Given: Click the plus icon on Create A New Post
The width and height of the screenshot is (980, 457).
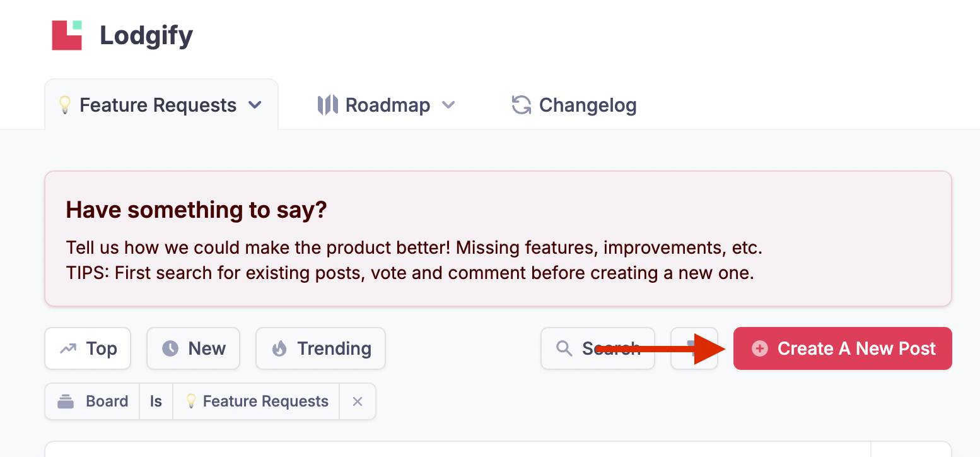Looking at the screenshot, I should tap(760, 348).
